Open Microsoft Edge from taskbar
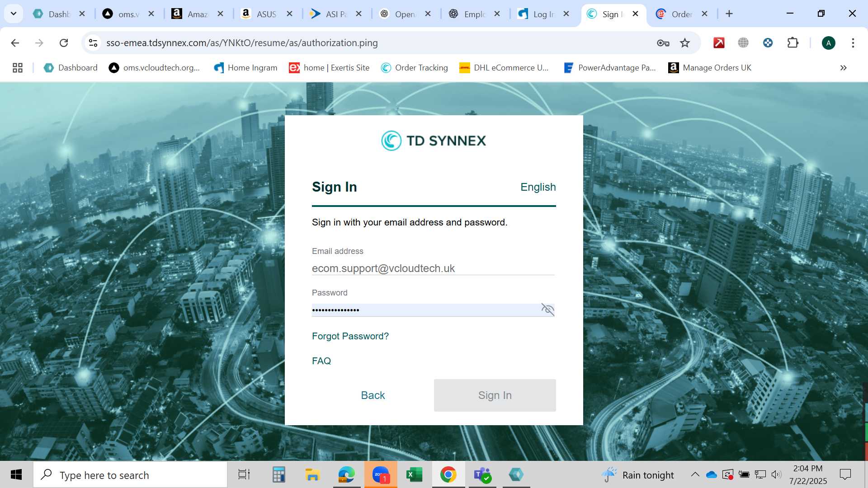The image size is (868, 488). (347, 475)
